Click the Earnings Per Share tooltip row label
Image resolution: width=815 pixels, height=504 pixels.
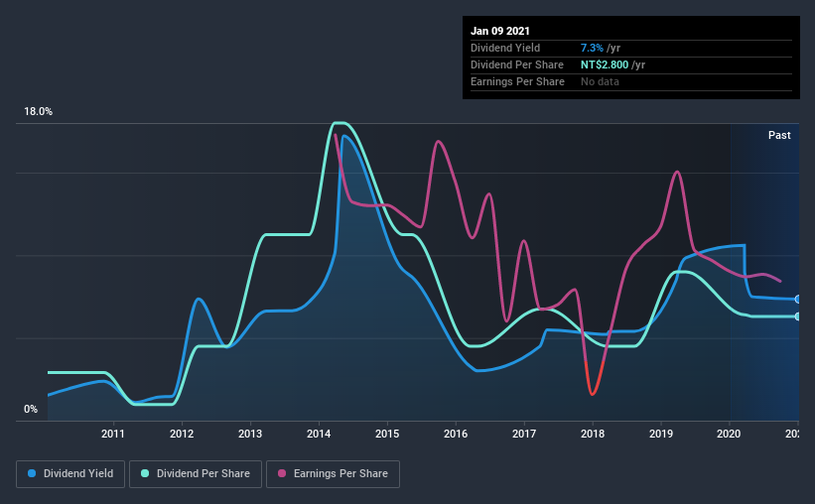517,81
